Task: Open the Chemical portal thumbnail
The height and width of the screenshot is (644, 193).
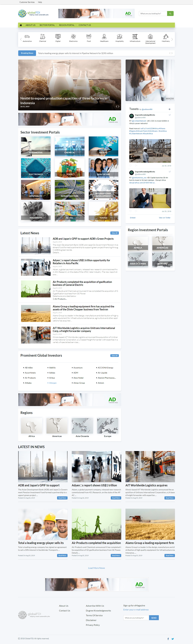Action: (x=70, y=146)
